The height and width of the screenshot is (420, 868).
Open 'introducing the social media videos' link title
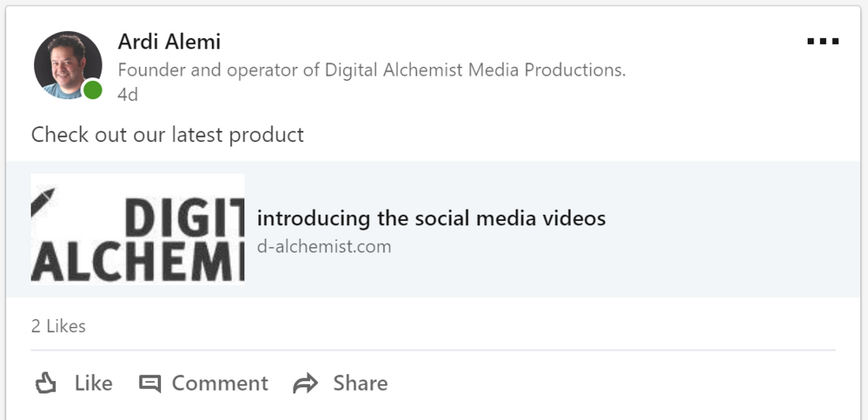[431, 217]
